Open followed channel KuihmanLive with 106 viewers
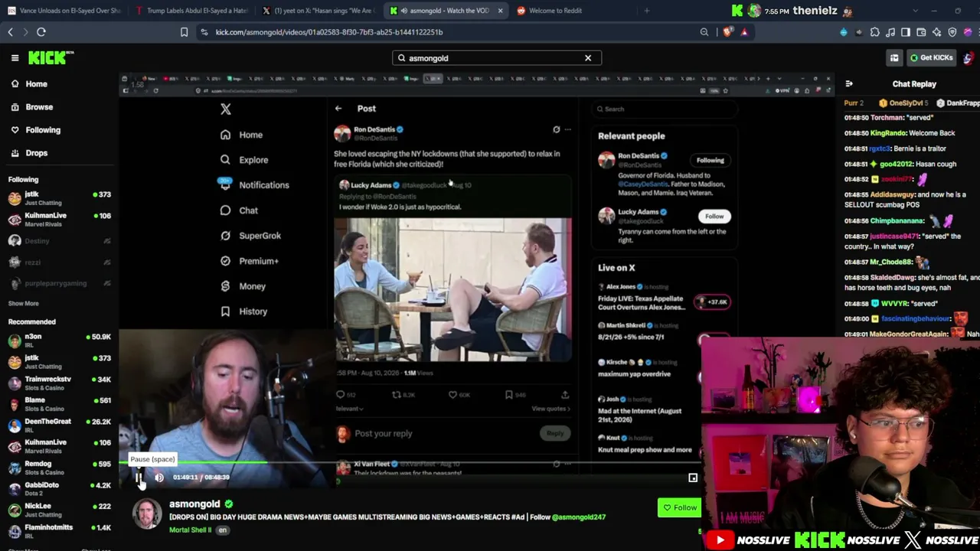The height and width of the screenshot is (551, 980). pyautogui.click(x=59, y=220)
